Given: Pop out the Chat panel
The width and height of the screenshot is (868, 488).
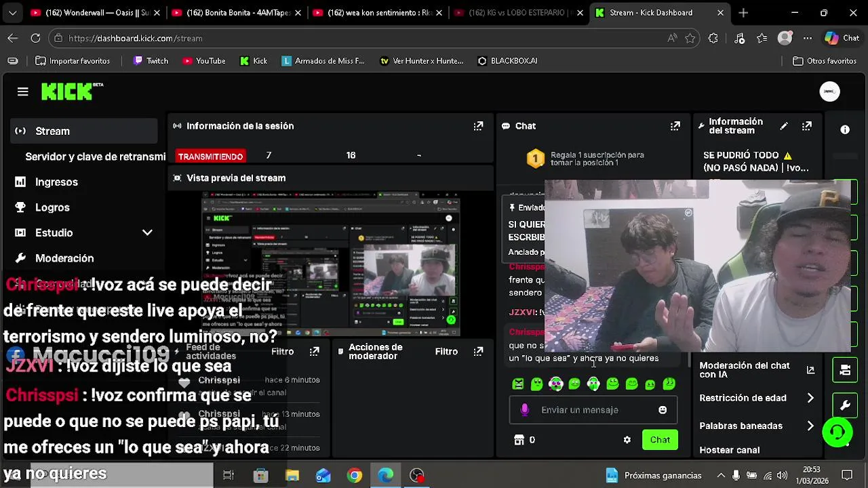Looking at the screenshot, I should coord(675,126).
